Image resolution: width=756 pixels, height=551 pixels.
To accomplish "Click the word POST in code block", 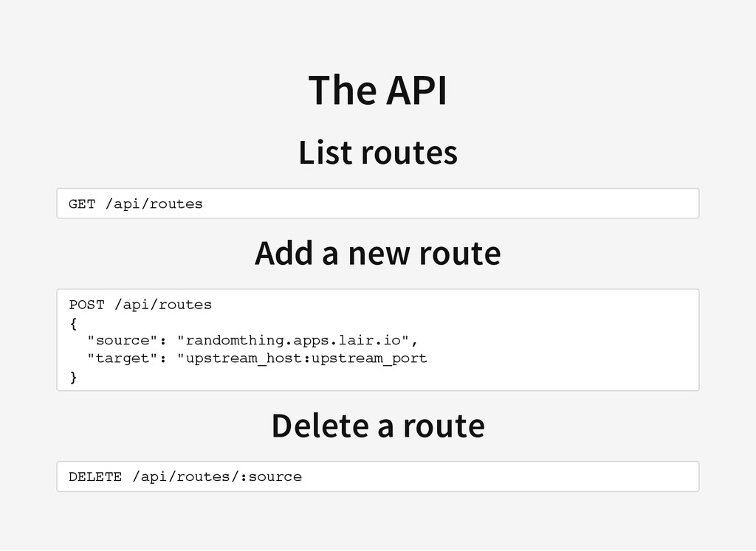I will pos(87,305).
